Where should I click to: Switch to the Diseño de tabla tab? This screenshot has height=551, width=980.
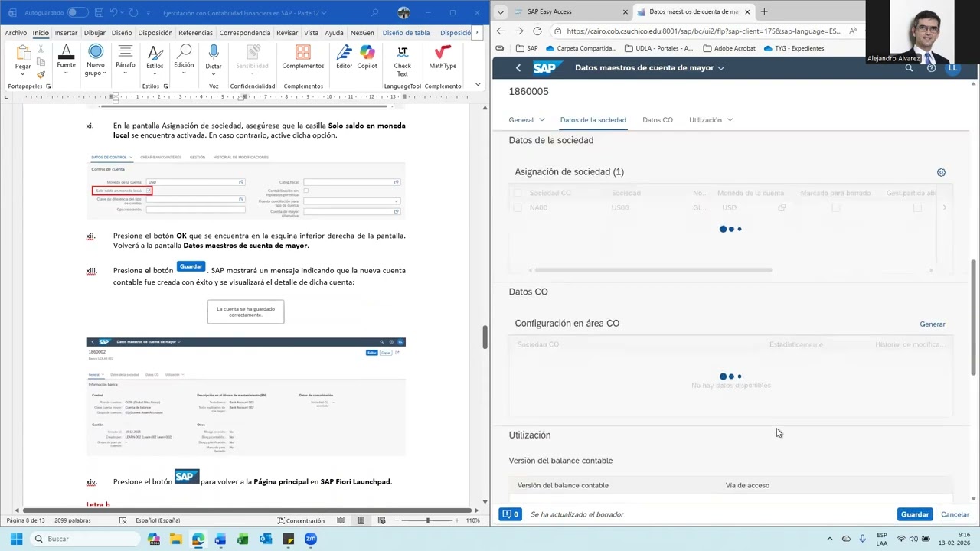click(x=406, y=33)
